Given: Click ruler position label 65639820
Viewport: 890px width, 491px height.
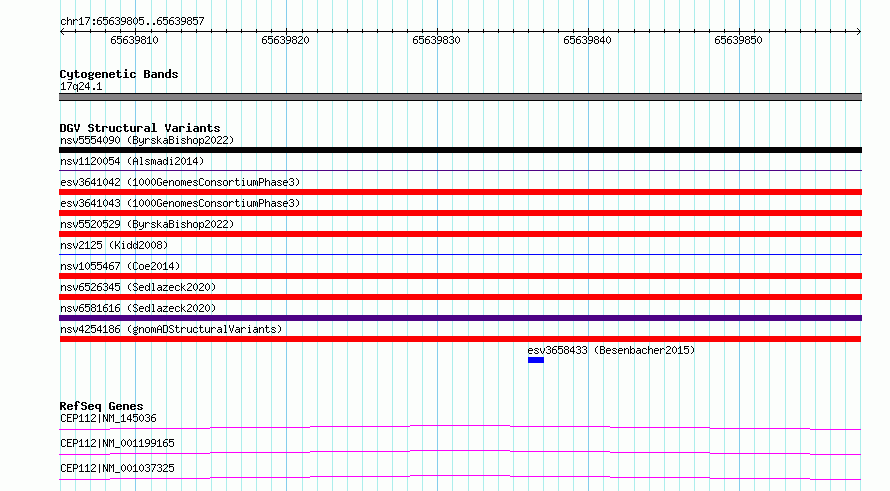Looking at the screenshot, I should pyautogui.click(x=286, y=40).
